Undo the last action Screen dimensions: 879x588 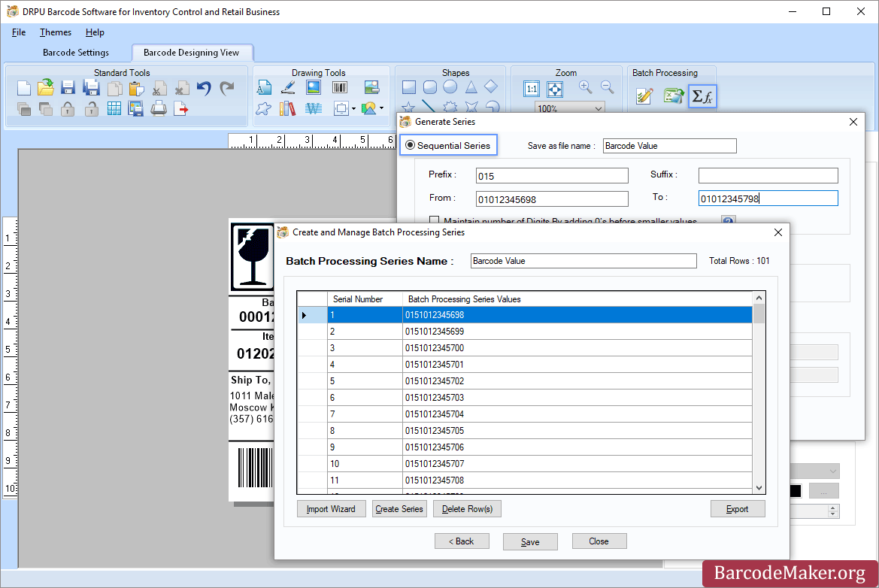[204, 88]
